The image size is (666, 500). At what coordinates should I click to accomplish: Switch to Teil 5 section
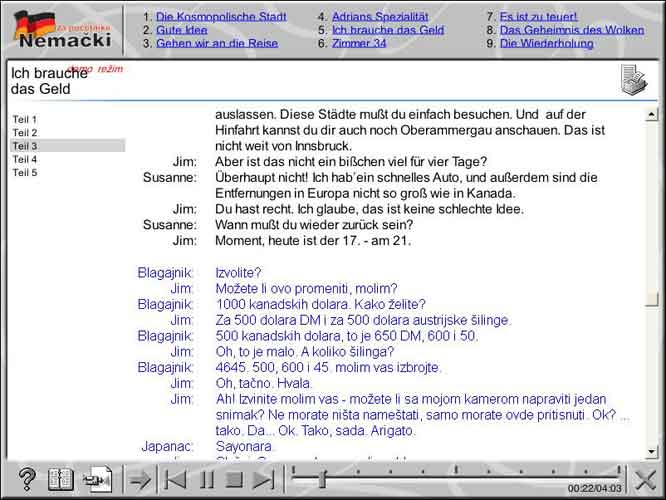click(x=25, y=172)
